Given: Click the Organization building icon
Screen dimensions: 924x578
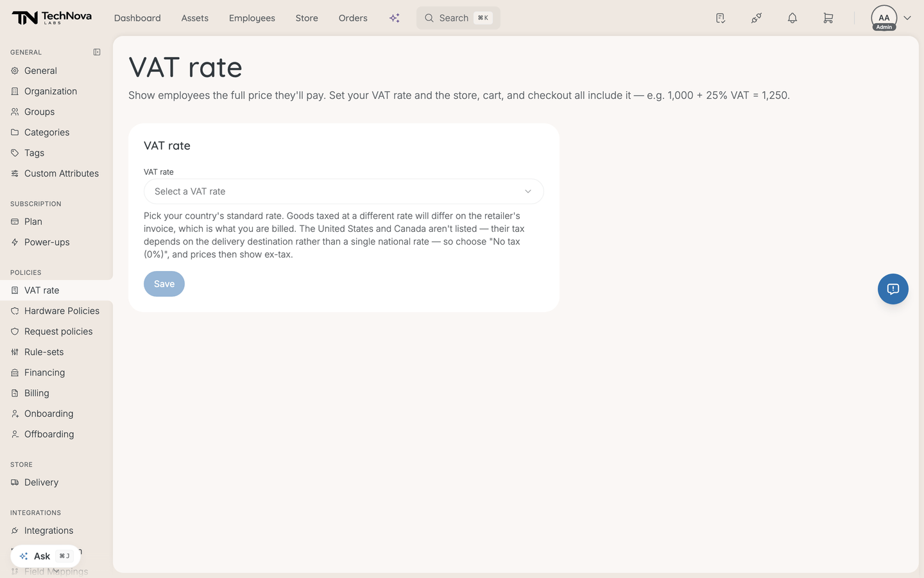Looking at the screenshot, I should pos(15,91).
